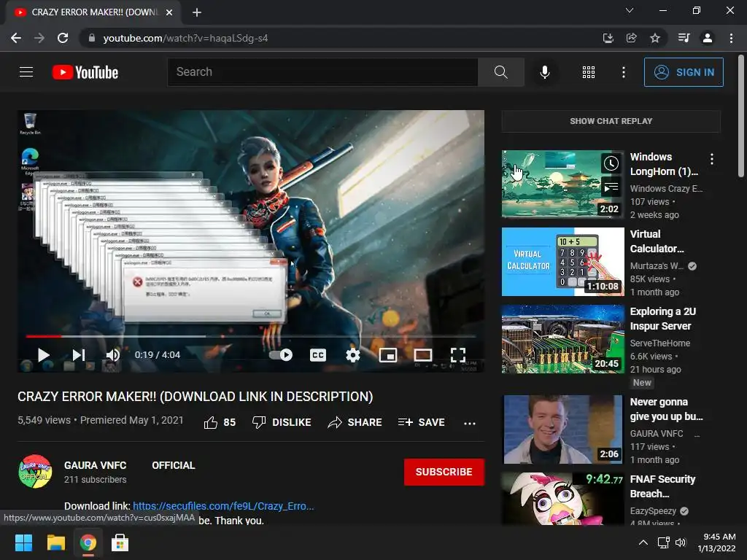
Task: Click ServeTheHome channel name
Action: click(x=659, y=343)
